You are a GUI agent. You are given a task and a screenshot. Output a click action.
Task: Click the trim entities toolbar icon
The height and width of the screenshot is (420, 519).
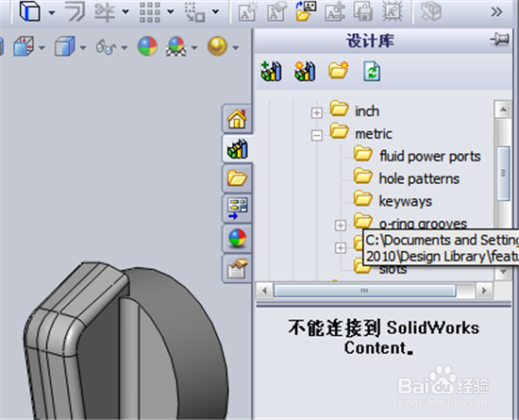point(105,12)
